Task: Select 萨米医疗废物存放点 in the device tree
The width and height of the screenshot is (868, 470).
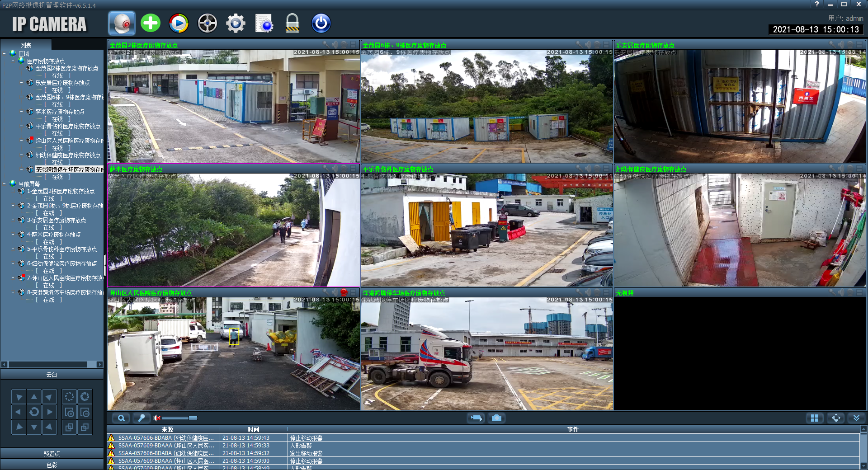Action: [60, 112]
